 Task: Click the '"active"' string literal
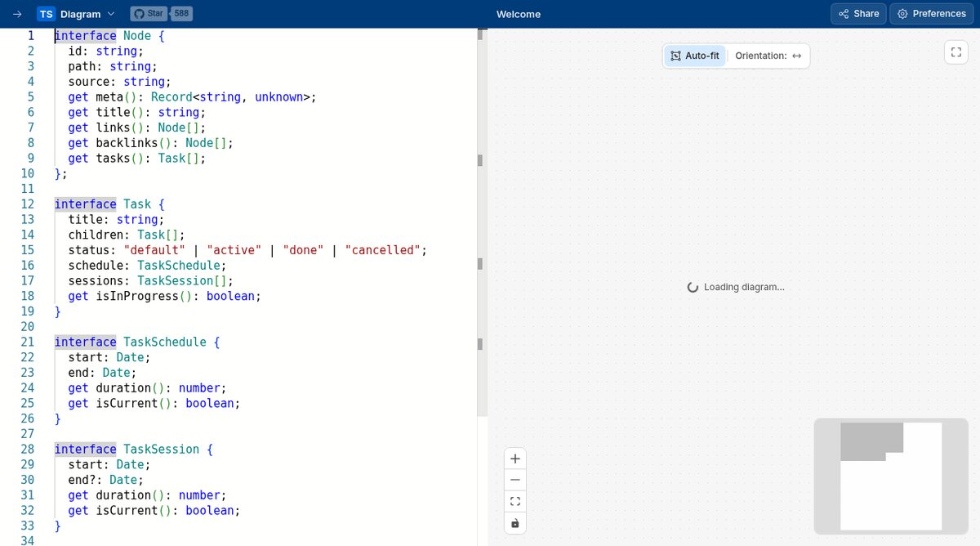234,250
